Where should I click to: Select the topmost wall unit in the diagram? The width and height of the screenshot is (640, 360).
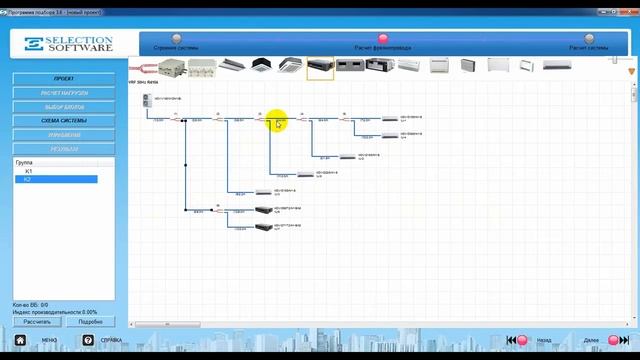390,119
